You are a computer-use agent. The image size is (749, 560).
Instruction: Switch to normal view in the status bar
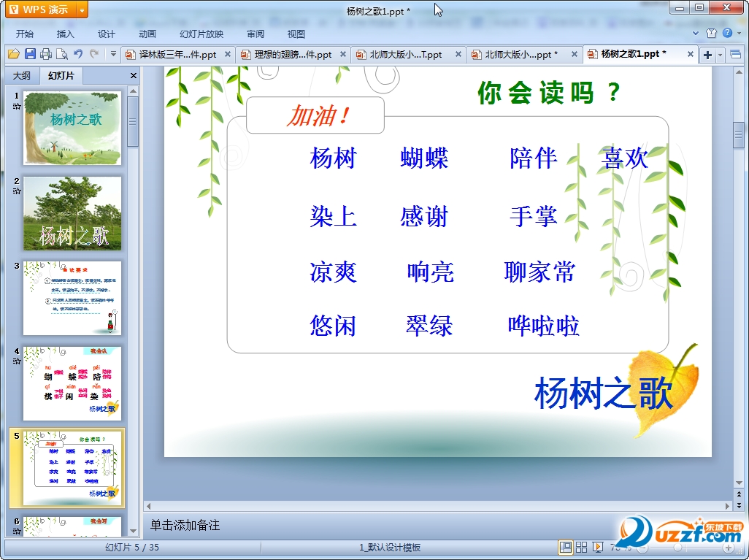point(566,547)
